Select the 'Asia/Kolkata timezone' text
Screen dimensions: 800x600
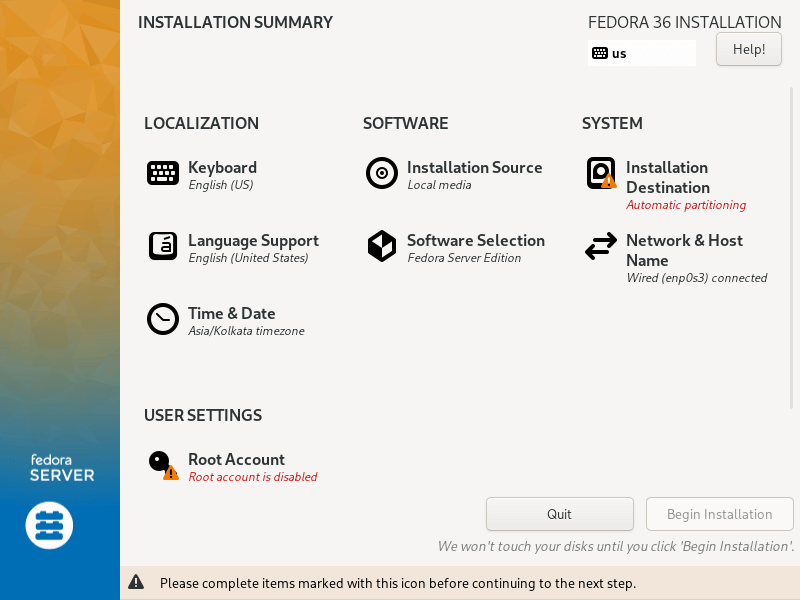coord(246,331)
